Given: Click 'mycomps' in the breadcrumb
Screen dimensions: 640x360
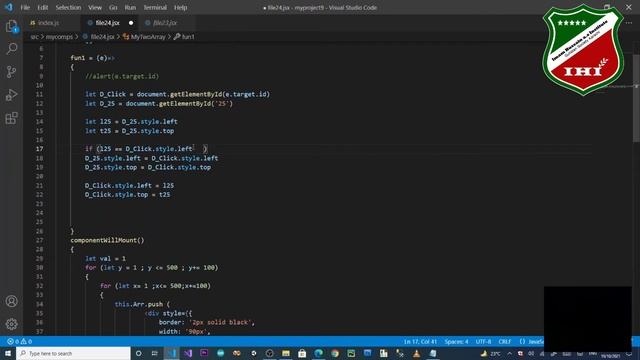Looking at the screenshot, I should click(59, 37).
